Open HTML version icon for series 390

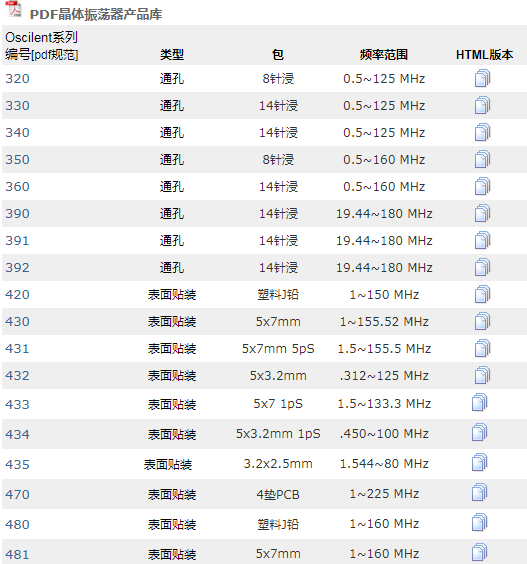click(482, 213)
